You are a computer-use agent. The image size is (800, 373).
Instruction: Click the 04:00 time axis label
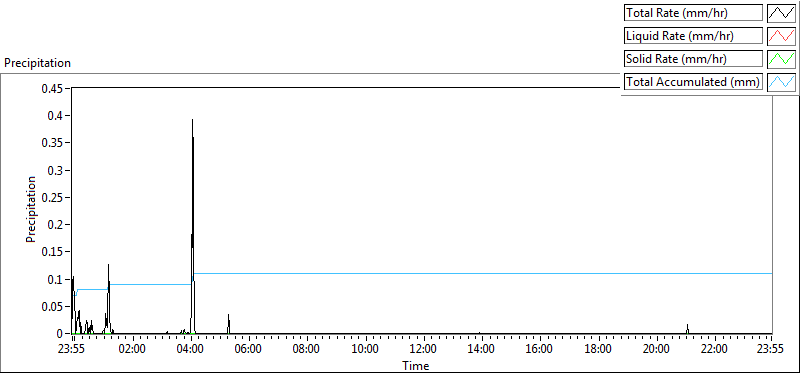coord(191,350)
